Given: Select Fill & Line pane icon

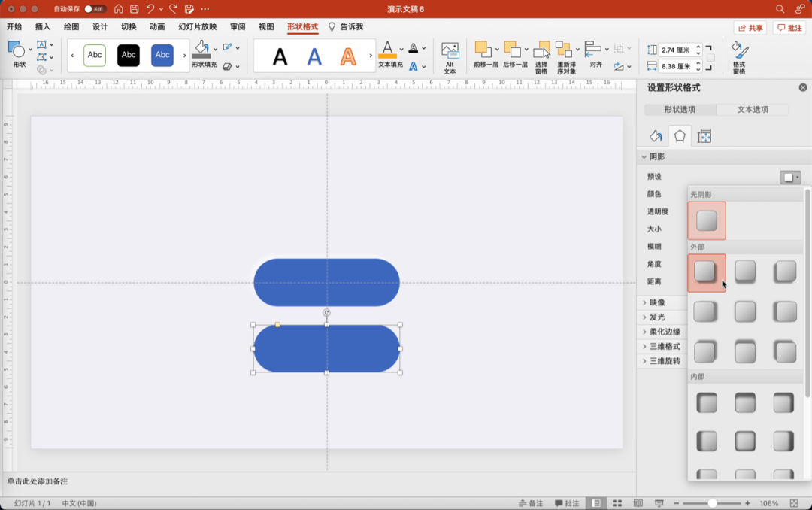Looking at the screenshot, I should coord(655,136).
